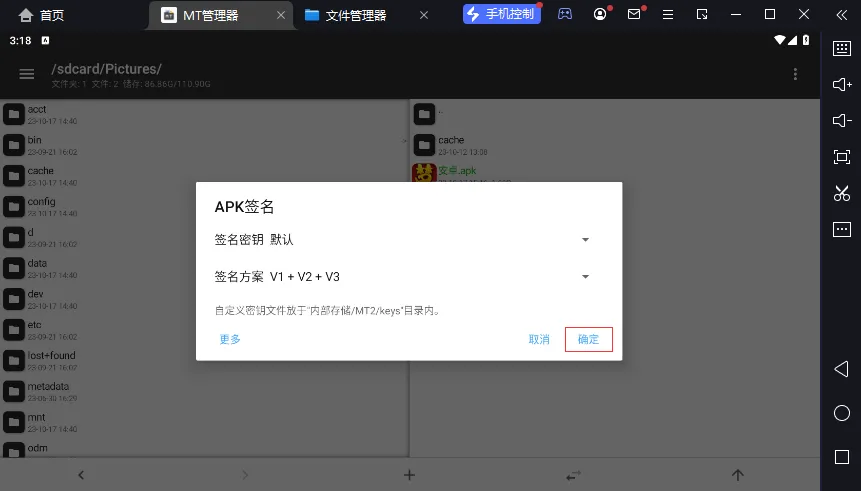Viewport: 861px width, 491px height.
Task: Open MT manager side drawer hamburger menu
Action: coord(27,74)
